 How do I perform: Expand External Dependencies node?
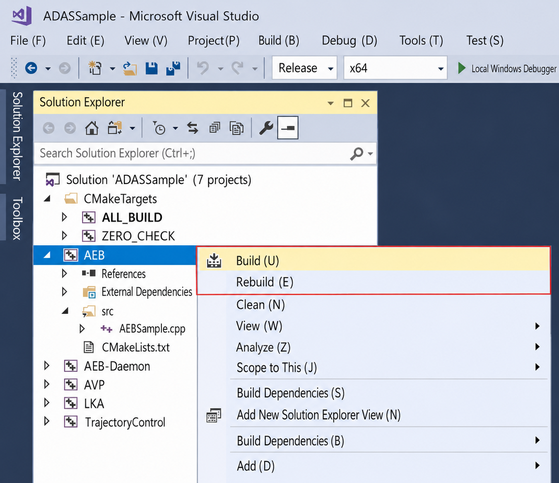[64, 292]
